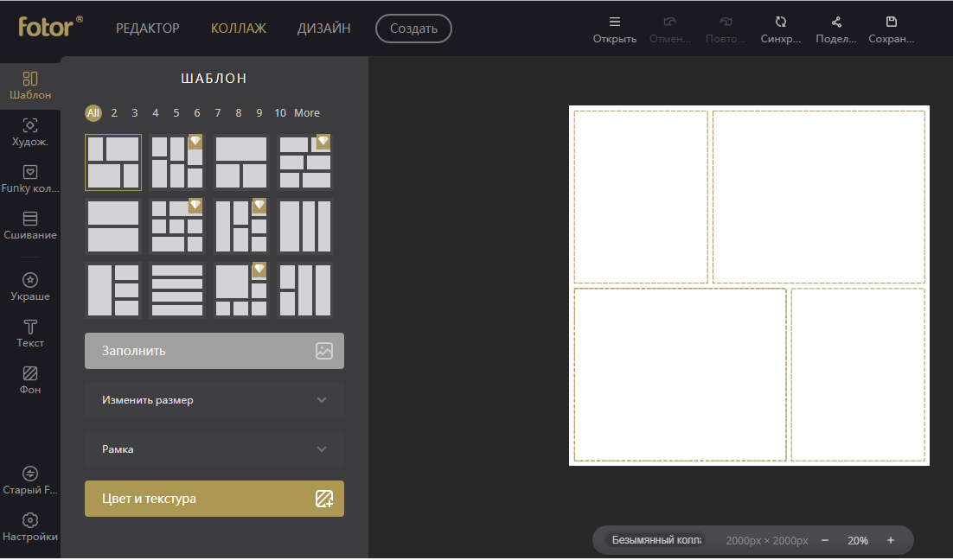Click the Заполнить fill button
This screenshot has height=560, width=953.
point(214,351)
